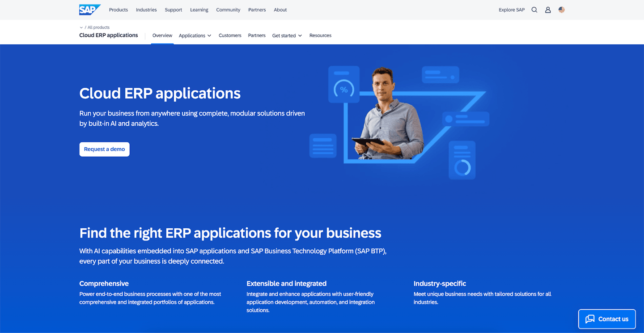Open the search magnifier icon
This screenshot has height=333, width=644.
[x=534, y=10]
